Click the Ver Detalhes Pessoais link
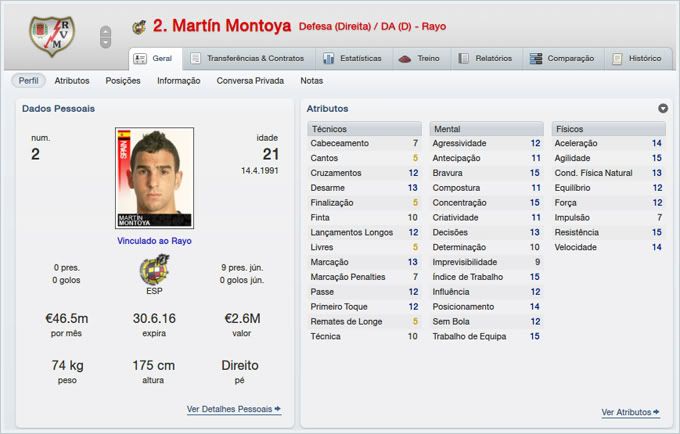This screenshot has width=680, height=434. (x=234, y=409)
